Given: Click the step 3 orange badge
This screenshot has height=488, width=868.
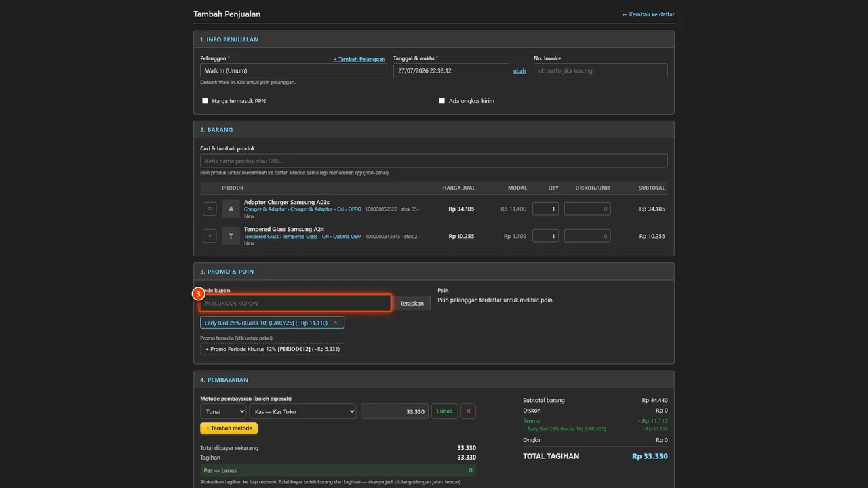Looking at the screenshot, I should tap(198, 293).
